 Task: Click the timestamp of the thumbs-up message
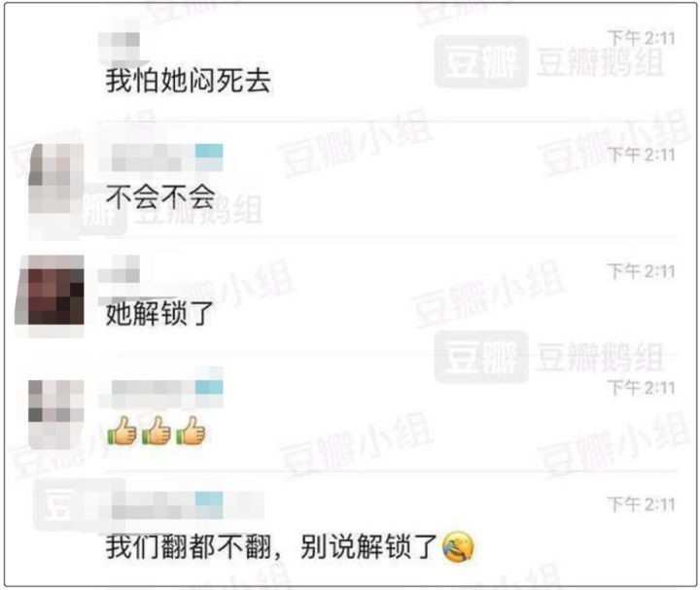641,388
